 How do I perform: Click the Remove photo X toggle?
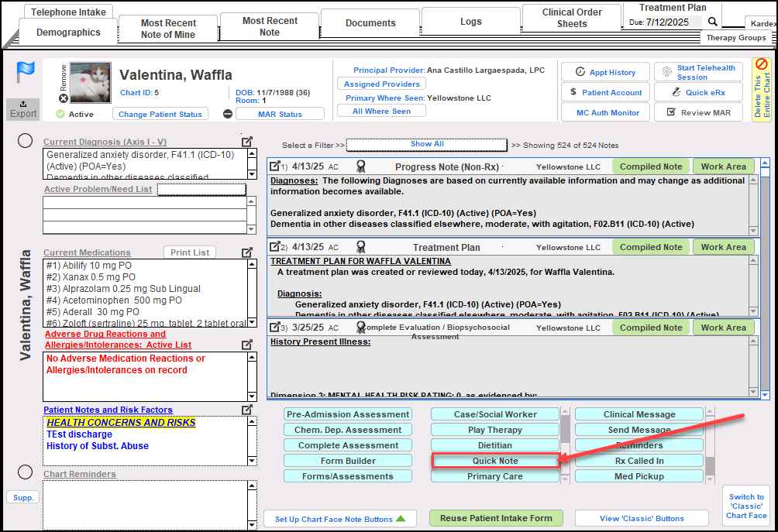coord(64,98)
